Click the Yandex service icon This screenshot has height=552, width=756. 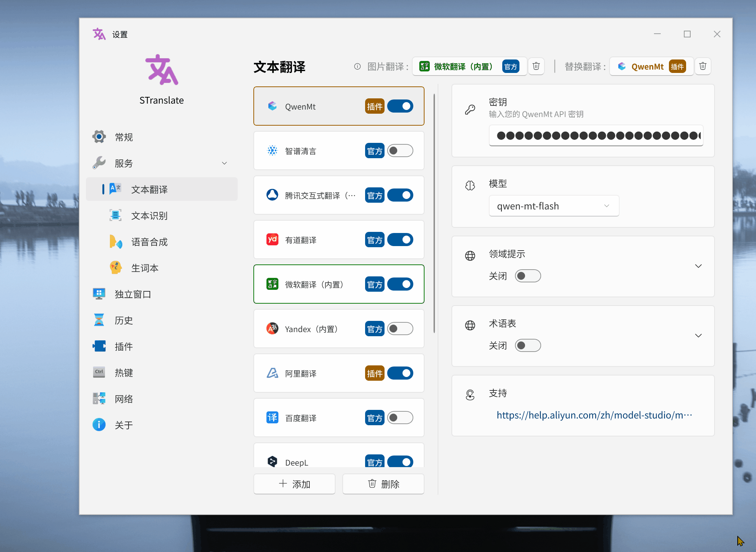(x=272, y=329)
